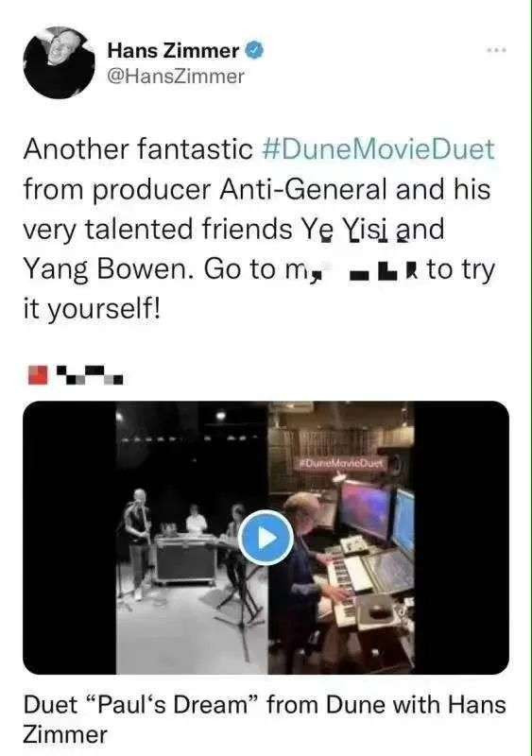Play the video using the blue play button
This screenshot has height=756, width=532.
coord(266,538)
